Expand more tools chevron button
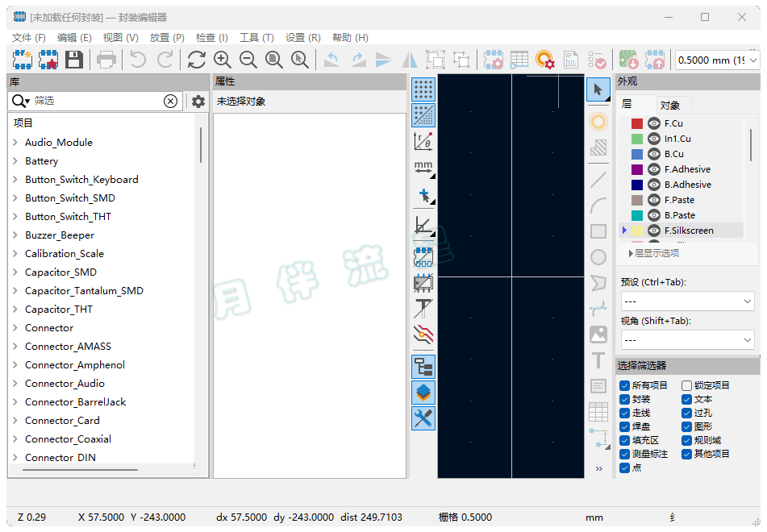This screenshot has width=767, height=532. point(598,468)
